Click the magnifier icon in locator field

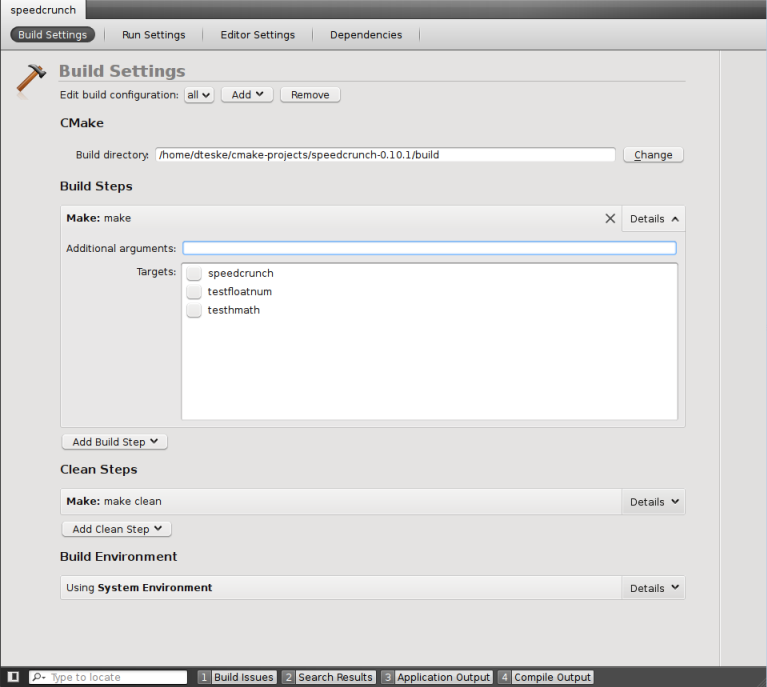pos(38,677)
